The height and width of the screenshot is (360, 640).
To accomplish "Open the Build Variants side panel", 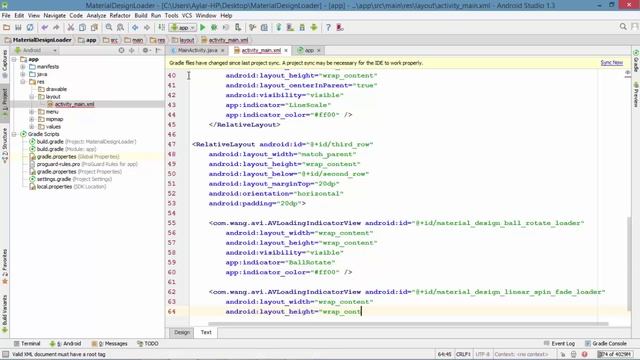I will pos(5,313).
